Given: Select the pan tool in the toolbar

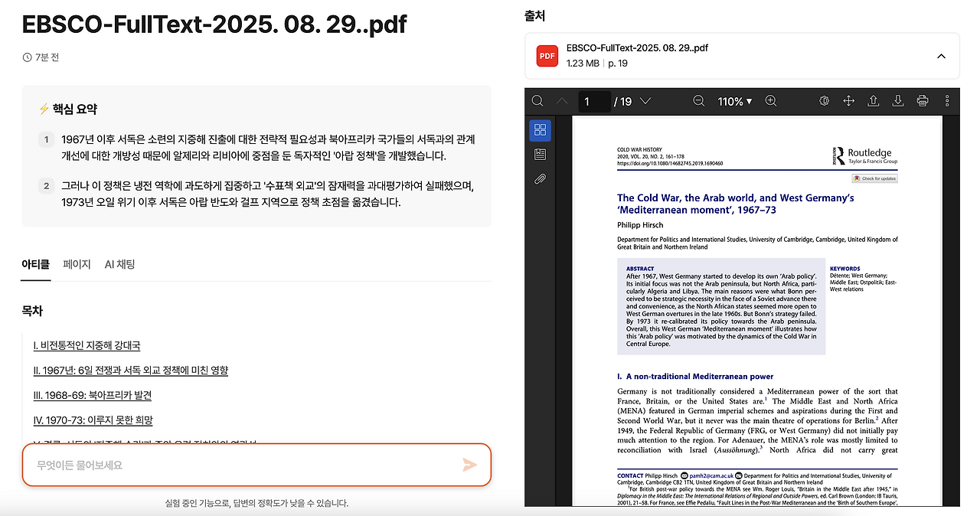Looking at the screenshot, I should coord(849,100).
